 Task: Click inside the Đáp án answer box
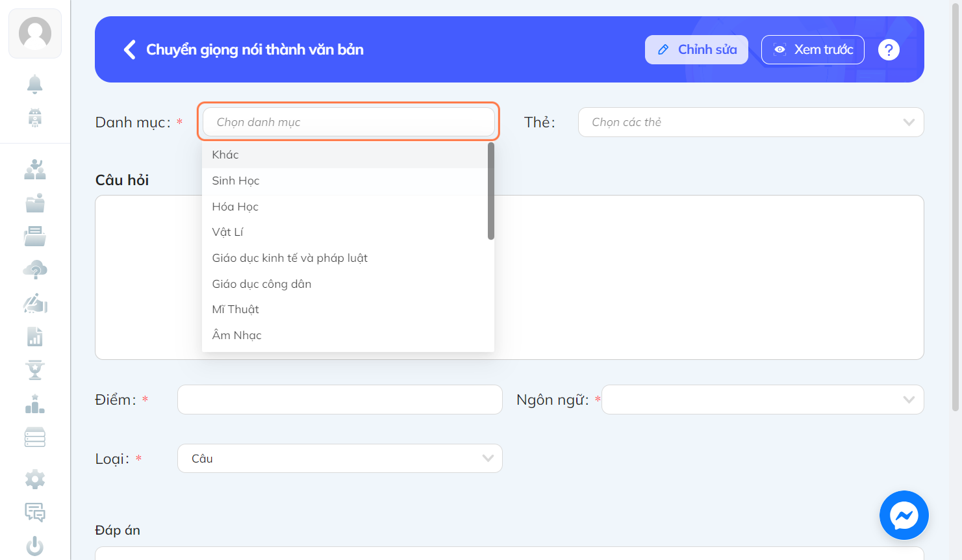point(509,553)
